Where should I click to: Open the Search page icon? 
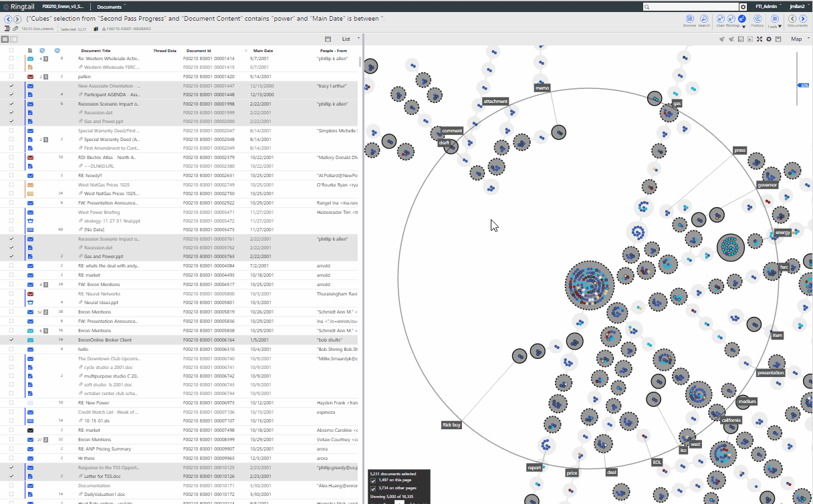[704, 19]
